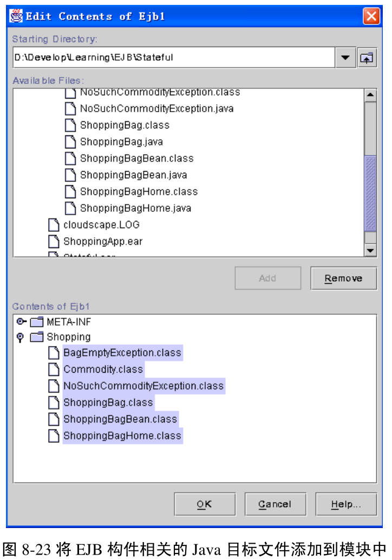Select cloudscape.LOG file
The width and height of the screenshot is (392, 560).
tap(101, 225)
